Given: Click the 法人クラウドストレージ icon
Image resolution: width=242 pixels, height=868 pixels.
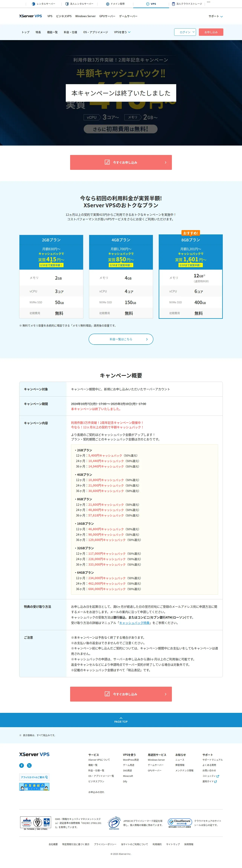Looking at the screenshot, I should pyautogui.click(x=173, y=4).
